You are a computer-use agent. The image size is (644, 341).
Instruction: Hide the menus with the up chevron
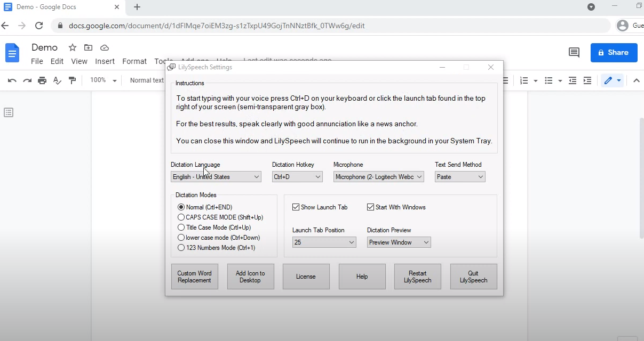point(636,80)
